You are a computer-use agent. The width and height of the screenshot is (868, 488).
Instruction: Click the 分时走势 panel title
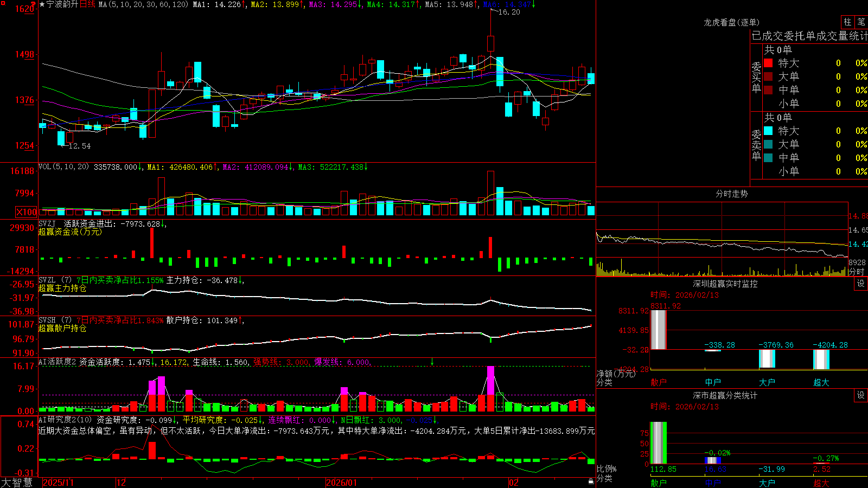coord(731,194)
